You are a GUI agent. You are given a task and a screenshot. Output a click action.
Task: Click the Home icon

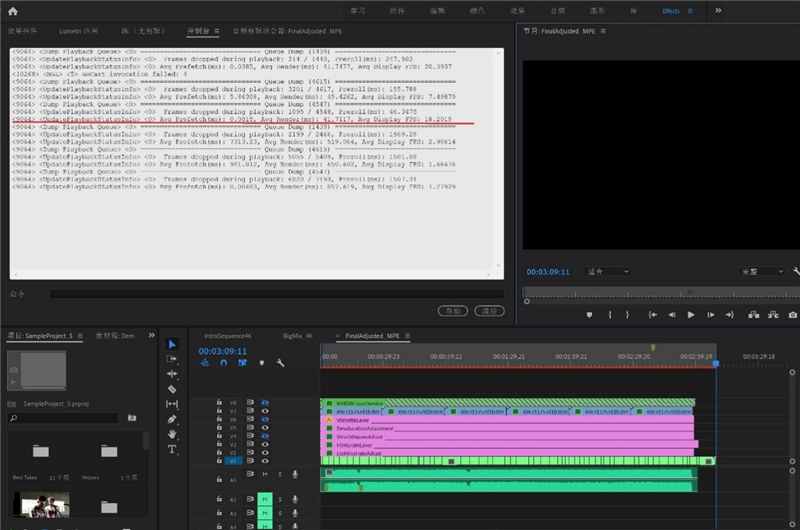click(13, 11)
